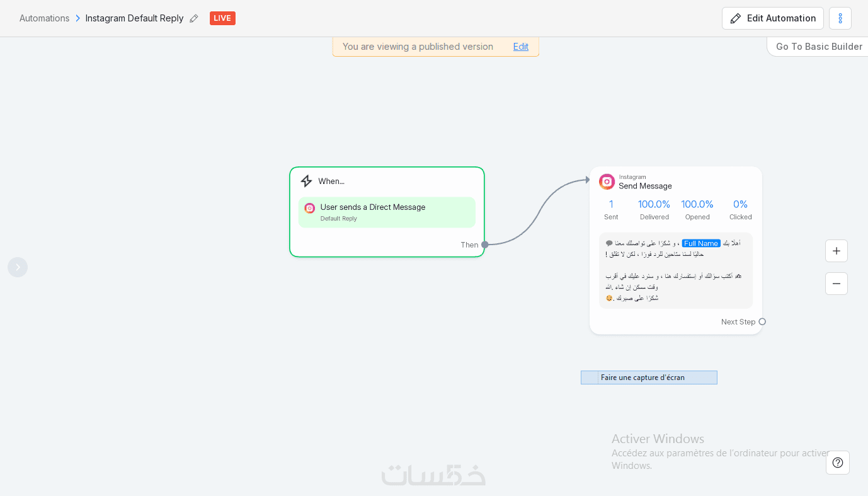Zoom out with the minus button

[836, 284]
